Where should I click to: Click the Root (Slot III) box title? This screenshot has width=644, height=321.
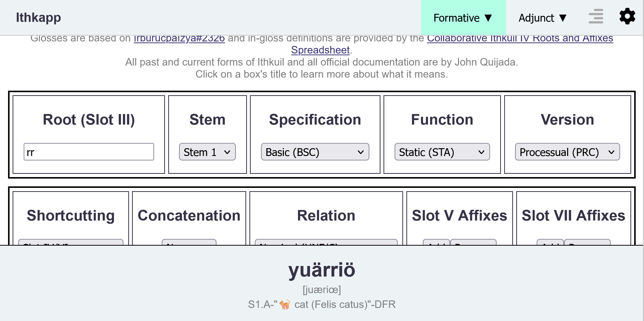click(89, 120)
